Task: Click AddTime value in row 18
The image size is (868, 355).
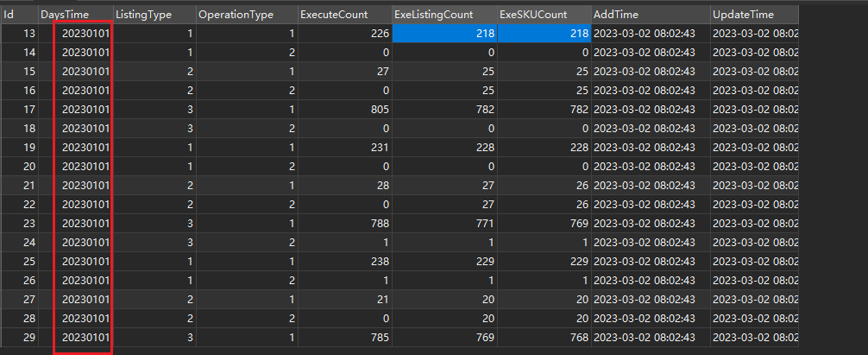Action: coord(651,129)
